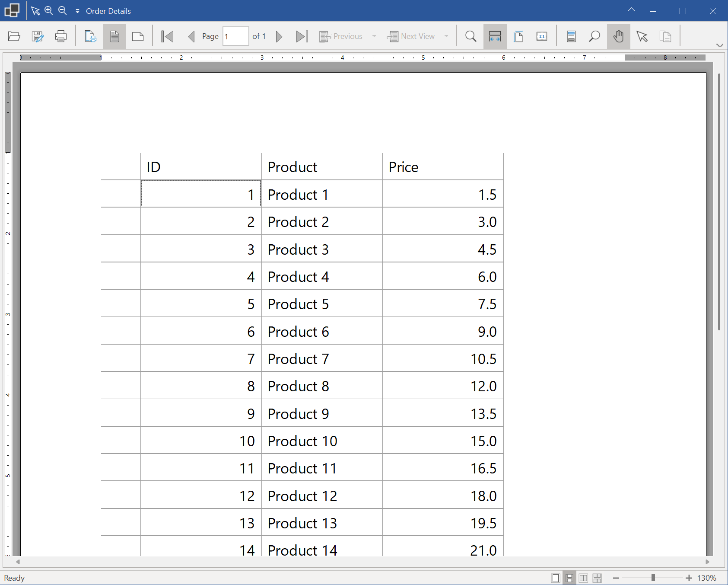Expand the quick access toolbar customize arrow

(x=77, y=11)
